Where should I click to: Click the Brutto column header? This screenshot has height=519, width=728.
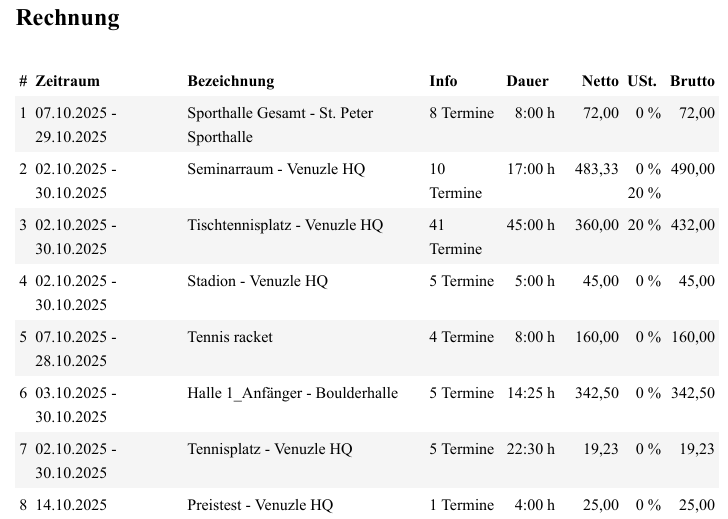692,81
